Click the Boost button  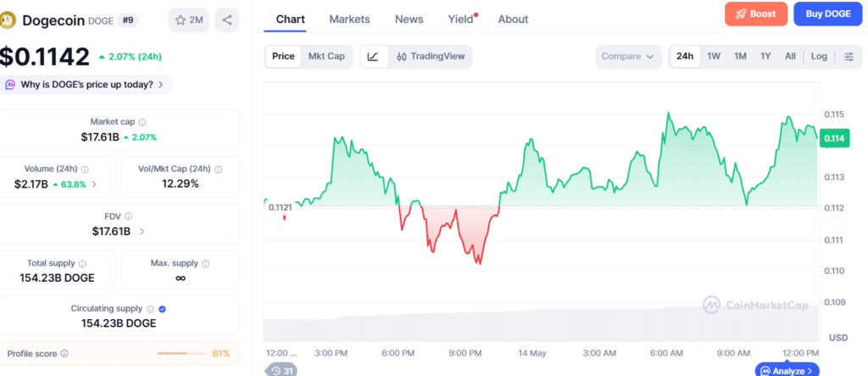(x=756, y=14)
